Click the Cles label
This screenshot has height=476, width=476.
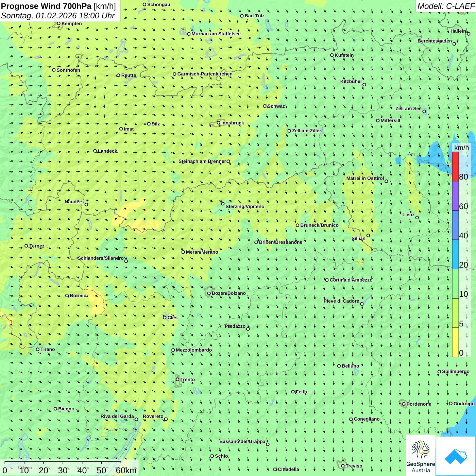tap(172, 318)
